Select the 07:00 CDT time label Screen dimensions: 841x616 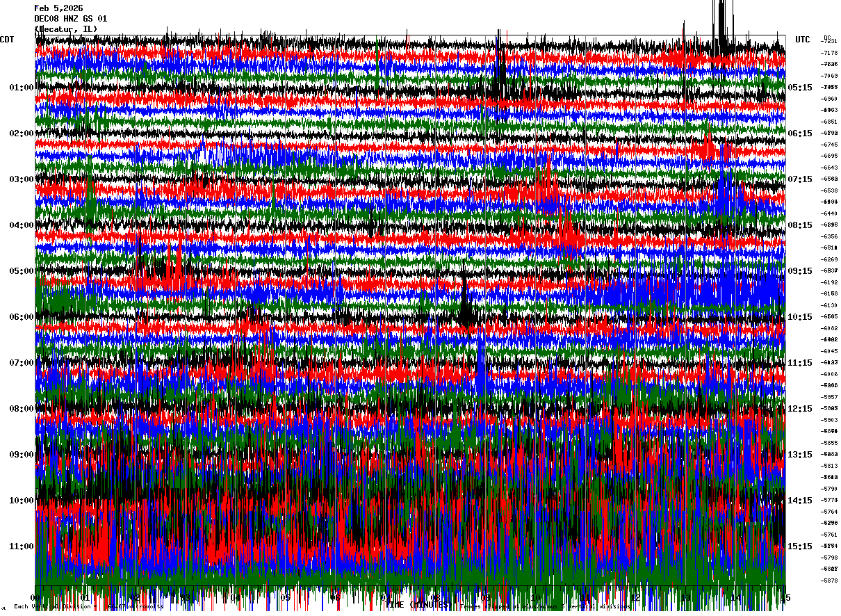(x=22, y=363)
